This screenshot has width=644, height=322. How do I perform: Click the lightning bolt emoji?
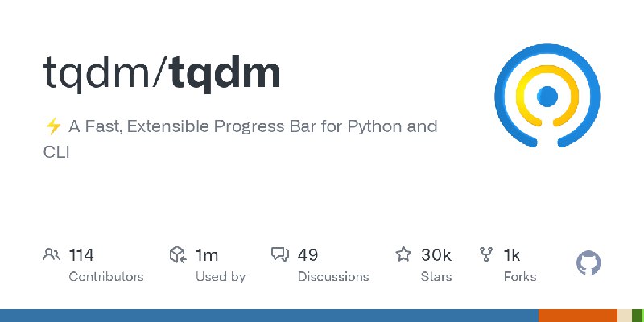pyautogui.click(x=53, y=126)
